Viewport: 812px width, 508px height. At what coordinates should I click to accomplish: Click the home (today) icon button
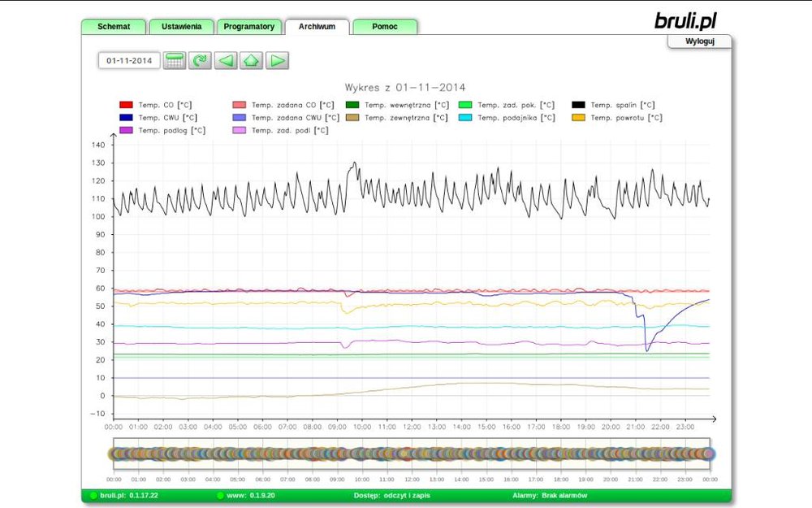click(252, 60)
